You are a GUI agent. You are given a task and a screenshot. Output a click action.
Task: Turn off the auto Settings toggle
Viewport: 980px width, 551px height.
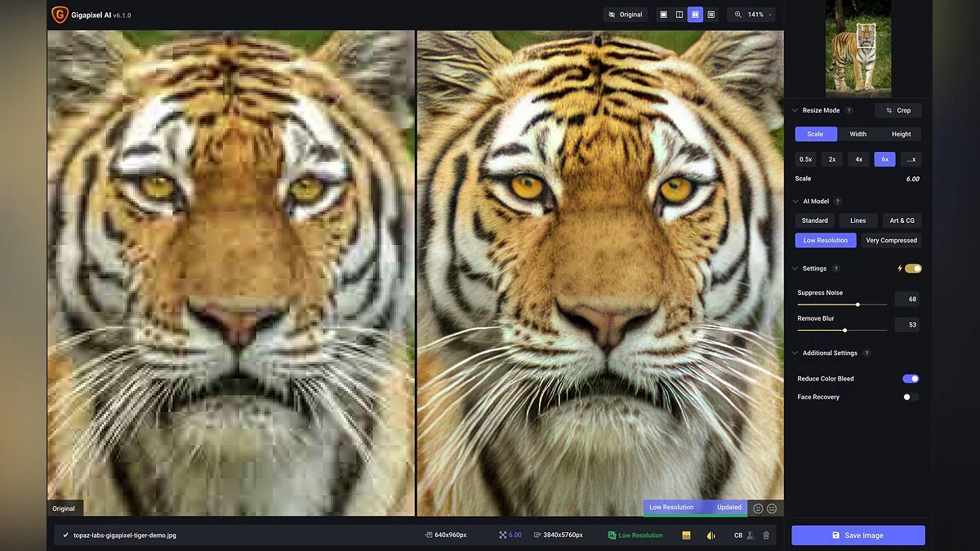pyautogui.click(x=912, y=269)
